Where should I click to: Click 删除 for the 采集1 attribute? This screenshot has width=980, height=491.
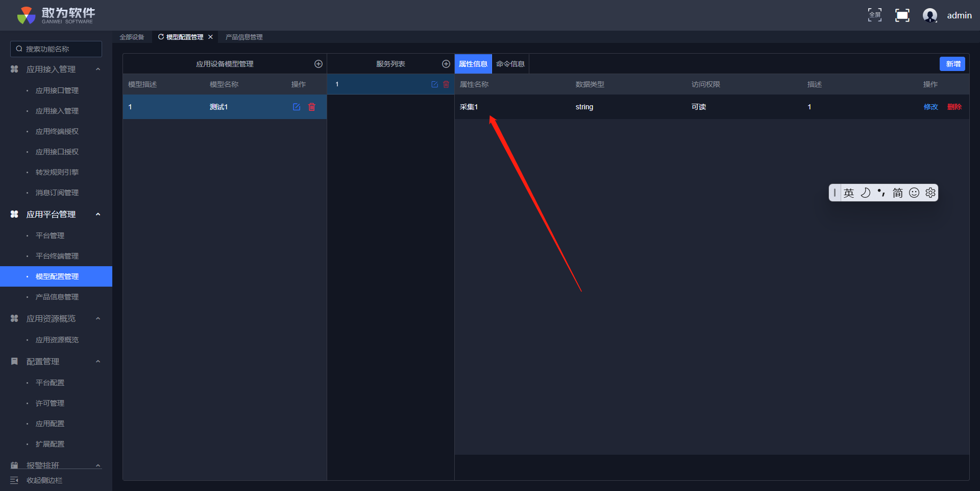[954, 107]
